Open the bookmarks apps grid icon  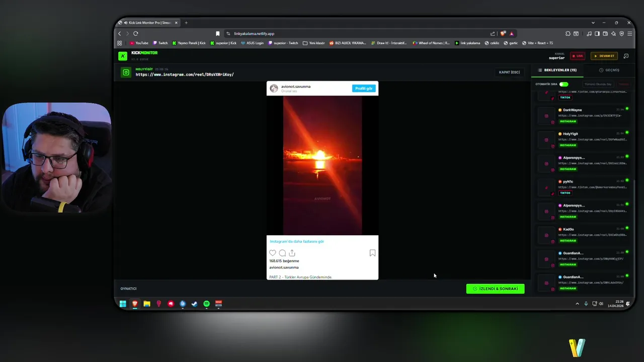pos(120,43)
